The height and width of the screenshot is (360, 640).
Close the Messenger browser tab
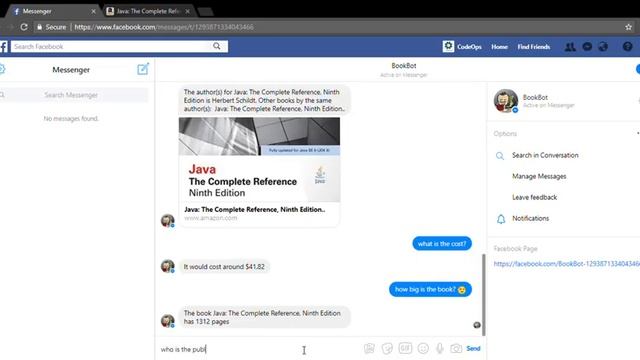(93, 11)
